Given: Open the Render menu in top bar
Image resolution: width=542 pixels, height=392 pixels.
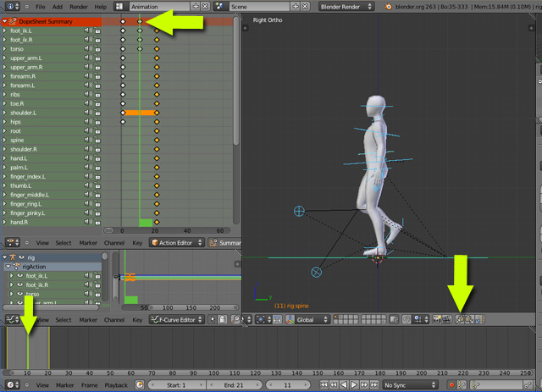Looking at the screenshot, I should (79, 7).
